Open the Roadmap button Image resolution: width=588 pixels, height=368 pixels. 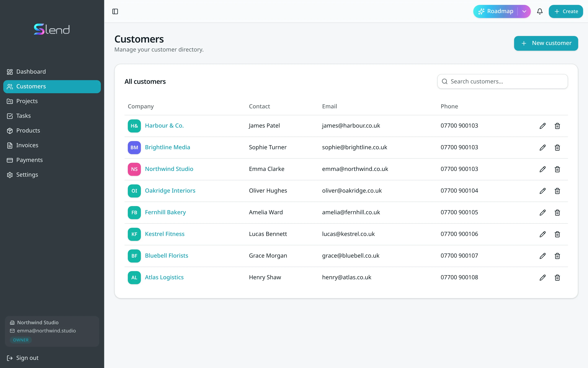496,11
